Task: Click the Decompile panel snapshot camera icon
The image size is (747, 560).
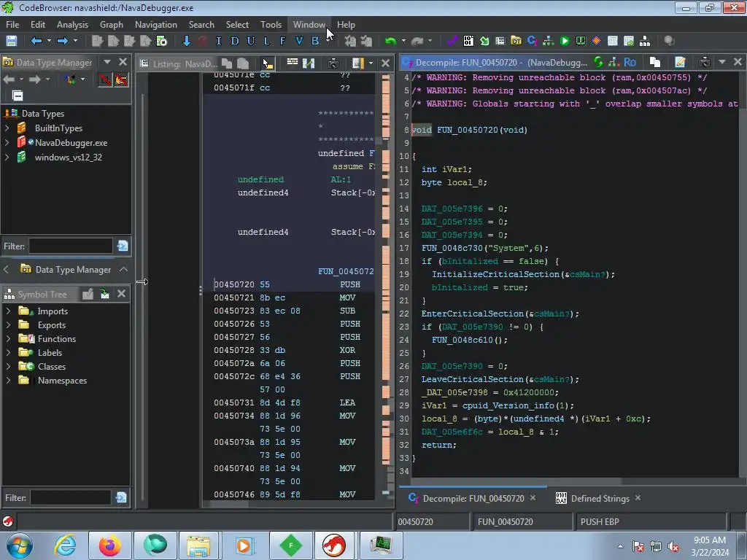Action: click(705, 62)
